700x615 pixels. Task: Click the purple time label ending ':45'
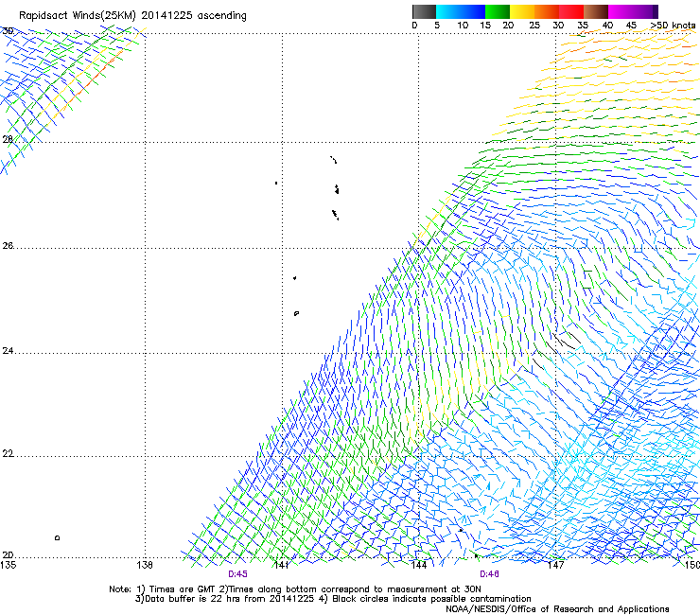pos(237,574)
